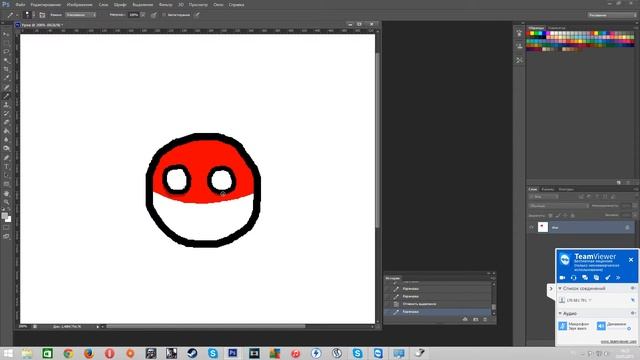Open the workspace switcher dropdown
This screenshot has height=360, width=640.
click(x=612, y=15)
